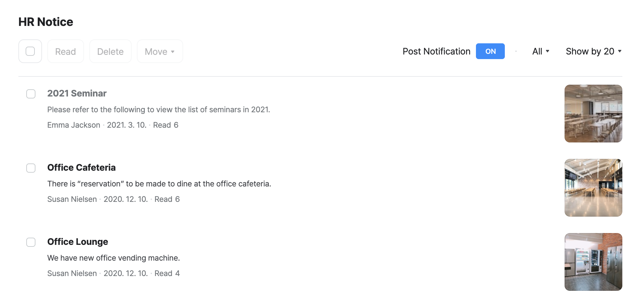The image size is (644, 300).
Task: Expand the All filter dropdown
Action: click(x=541, y=51)
